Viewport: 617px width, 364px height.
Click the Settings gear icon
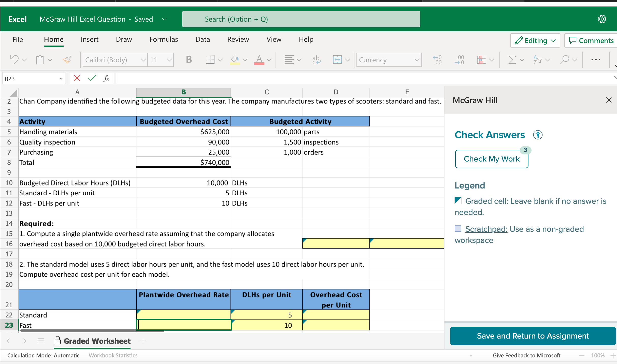602,19
